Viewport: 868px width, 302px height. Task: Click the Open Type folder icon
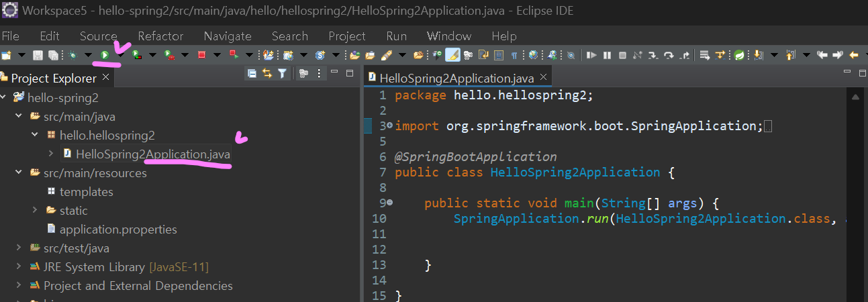354,54
